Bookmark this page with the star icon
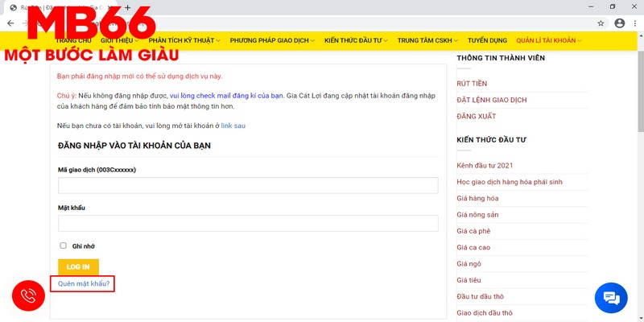 click(601, 23)
